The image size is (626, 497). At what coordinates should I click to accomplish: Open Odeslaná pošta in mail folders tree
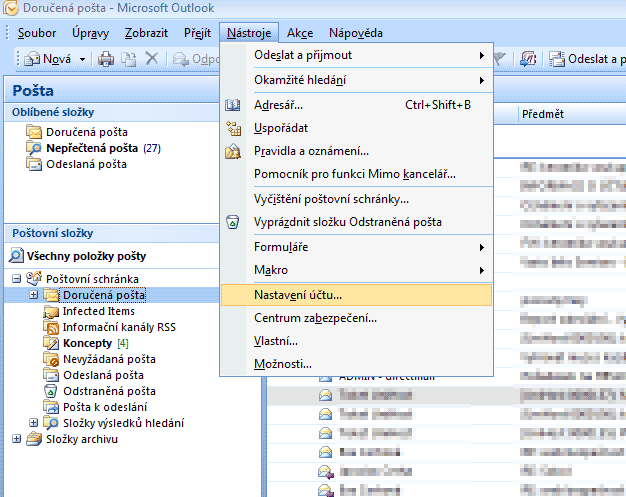(x=103, y=375)
